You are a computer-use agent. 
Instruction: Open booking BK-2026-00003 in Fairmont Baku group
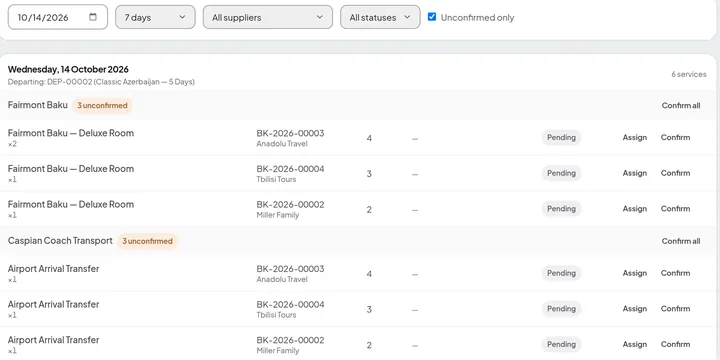tap(290, 133)
